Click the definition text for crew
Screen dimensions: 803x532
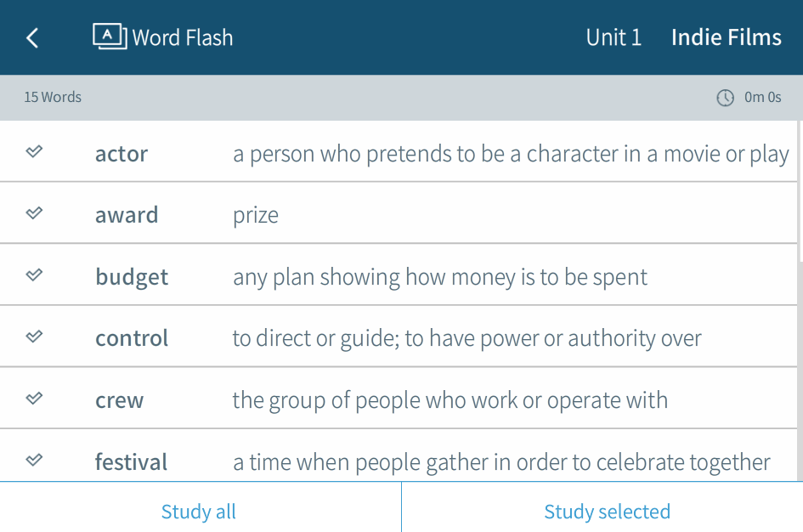450,400
